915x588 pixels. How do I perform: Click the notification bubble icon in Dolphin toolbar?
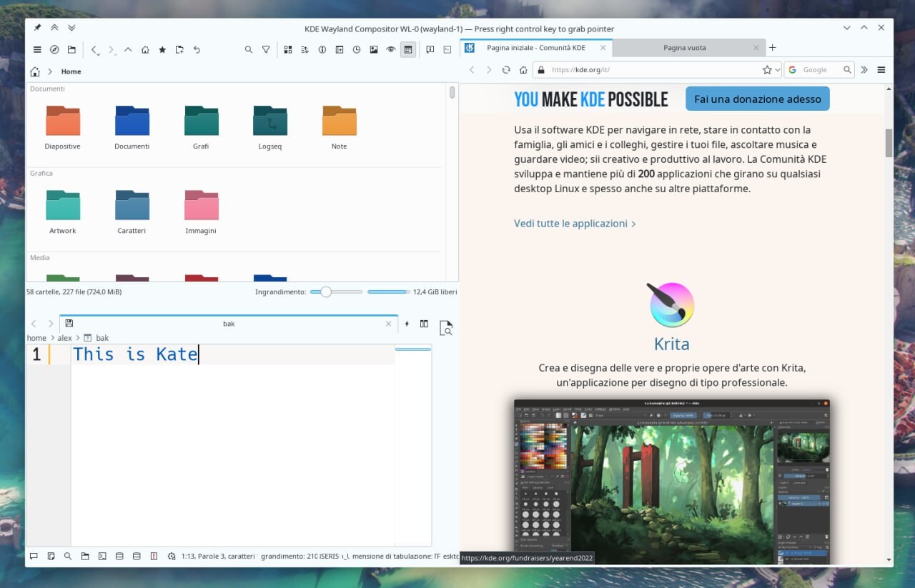pyautogui.click(x=430, y=50)
